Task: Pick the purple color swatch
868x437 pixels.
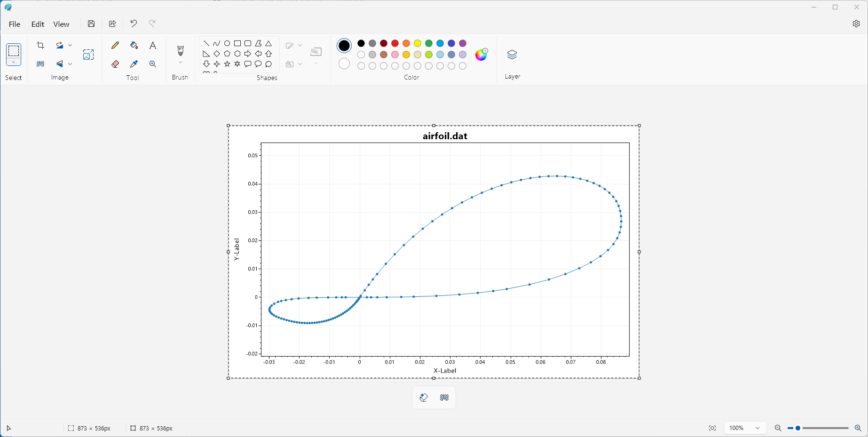Action: (463, 43)
